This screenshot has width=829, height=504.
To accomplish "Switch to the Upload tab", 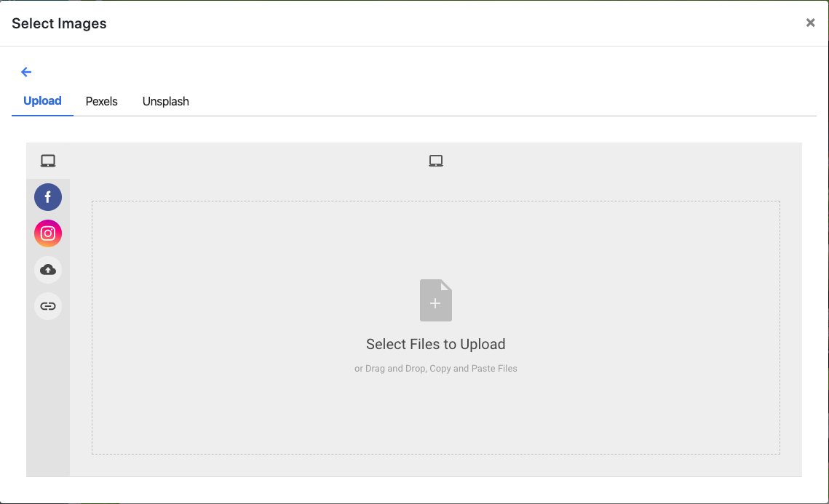I will (x=42, y=101).
